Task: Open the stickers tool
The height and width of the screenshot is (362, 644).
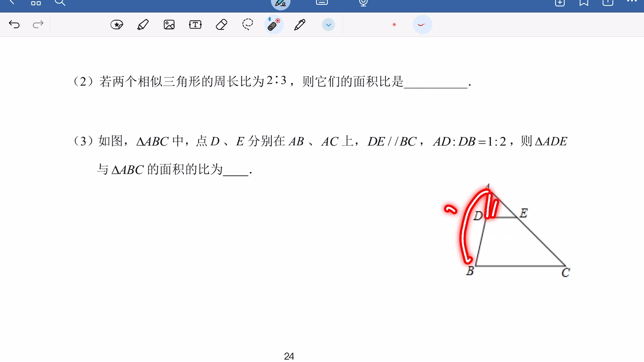Action: tap(116, 24)
